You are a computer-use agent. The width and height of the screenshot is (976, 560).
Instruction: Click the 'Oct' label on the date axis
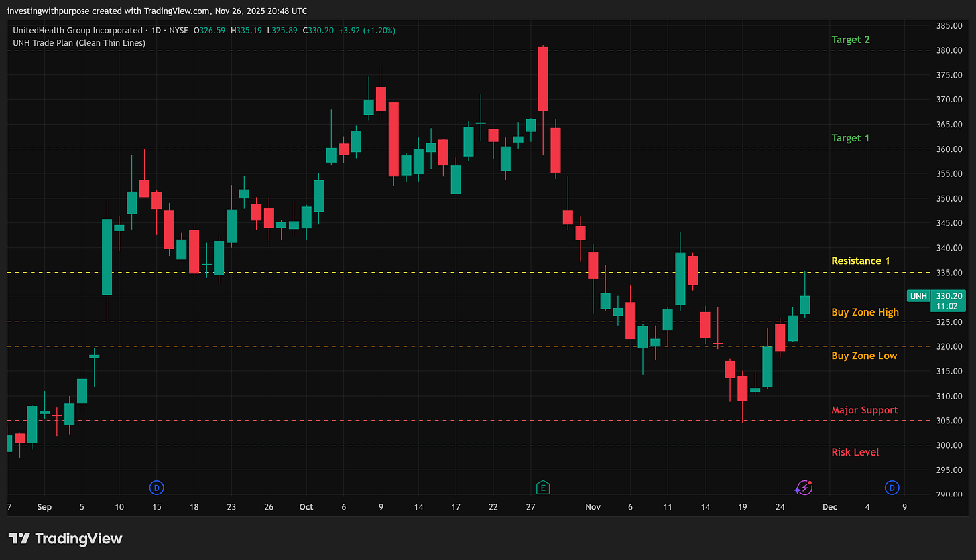306,507
